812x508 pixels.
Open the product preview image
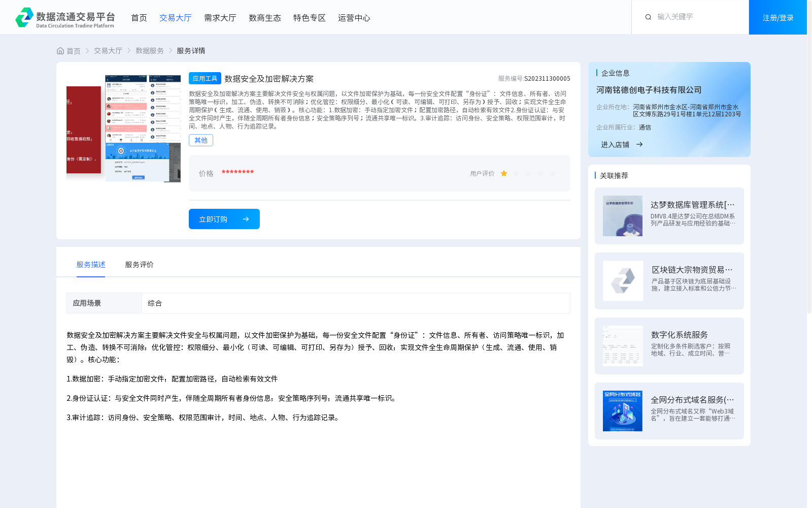point(123,129)
